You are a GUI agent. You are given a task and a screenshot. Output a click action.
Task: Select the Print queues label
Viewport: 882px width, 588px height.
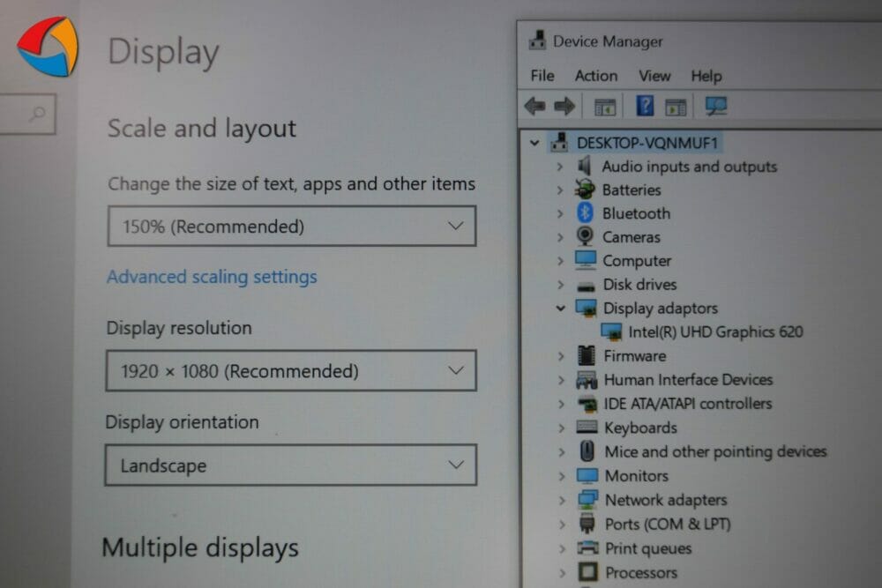(648, 548)
